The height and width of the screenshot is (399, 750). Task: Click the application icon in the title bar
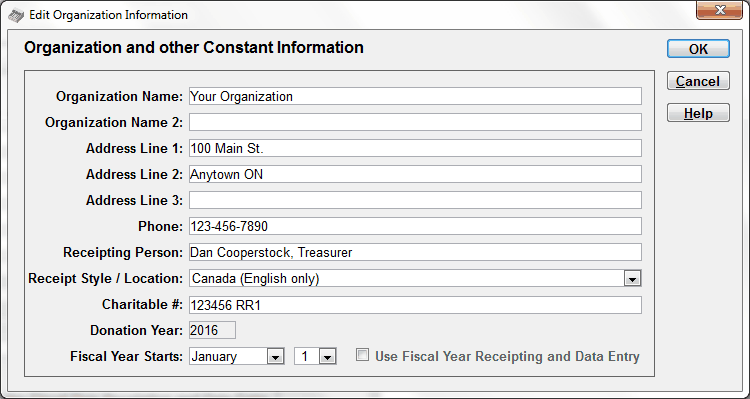coord(16,15)
